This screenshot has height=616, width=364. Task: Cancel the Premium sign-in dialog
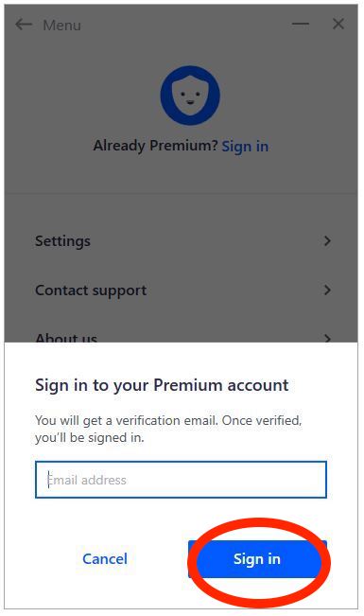click(105, 558)
